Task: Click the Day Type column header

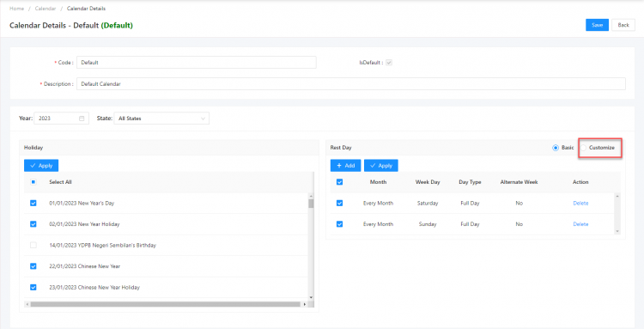Action: (x=470, y=182)
